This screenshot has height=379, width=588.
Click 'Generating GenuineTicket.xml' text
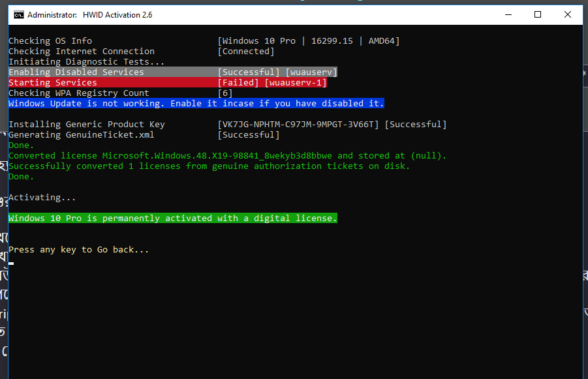(82, 135)
